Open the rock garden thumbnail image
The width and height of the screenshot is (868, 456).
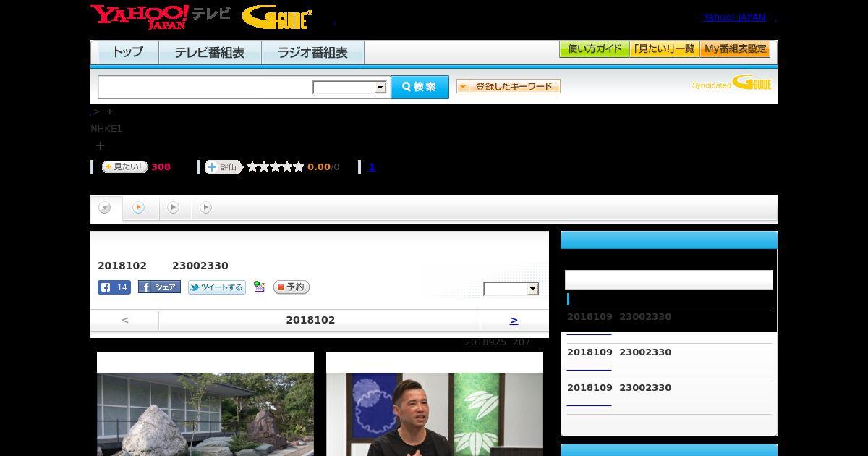(205, 414)
